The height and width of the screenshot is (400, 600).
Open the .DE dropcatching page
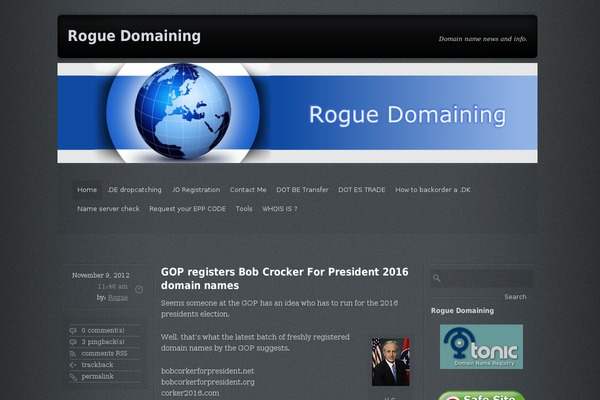click(134, 189)
